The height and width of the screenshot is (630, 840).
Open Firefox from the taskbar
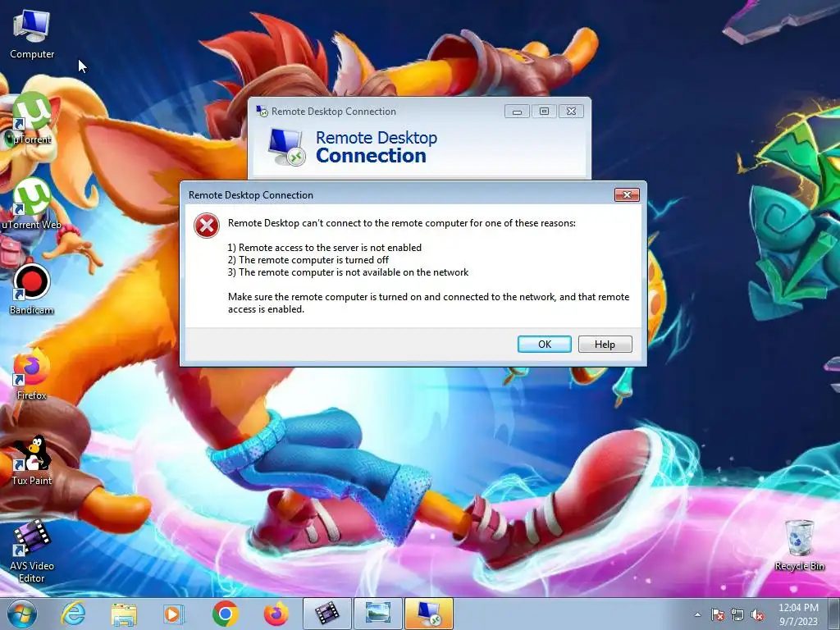[276, 614]
